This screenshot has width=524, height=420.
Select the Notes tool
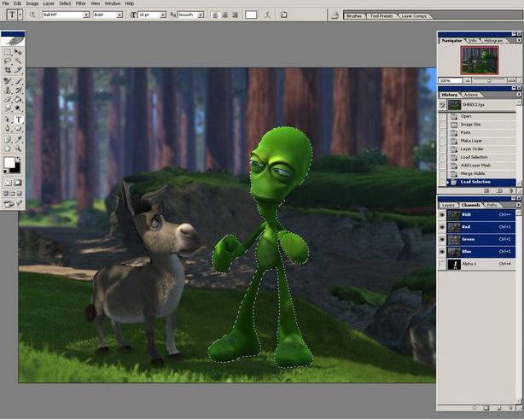8,139
